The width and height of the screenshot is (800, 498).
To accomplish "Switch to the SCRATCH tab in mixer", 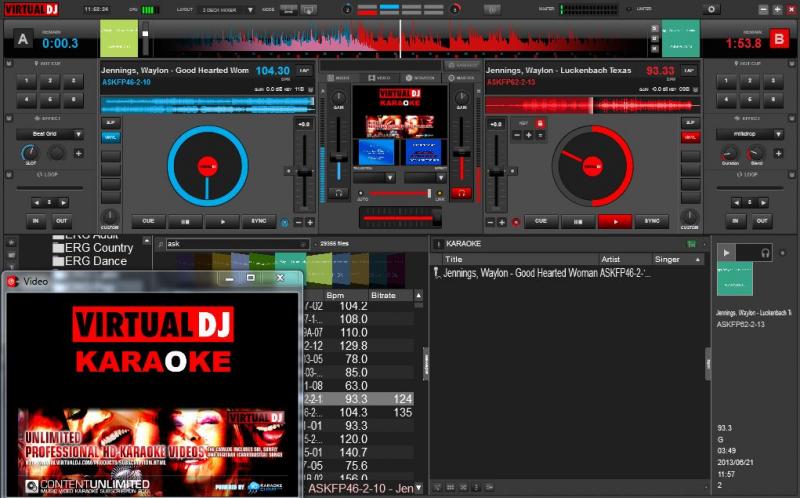I will tap(420, 78).
